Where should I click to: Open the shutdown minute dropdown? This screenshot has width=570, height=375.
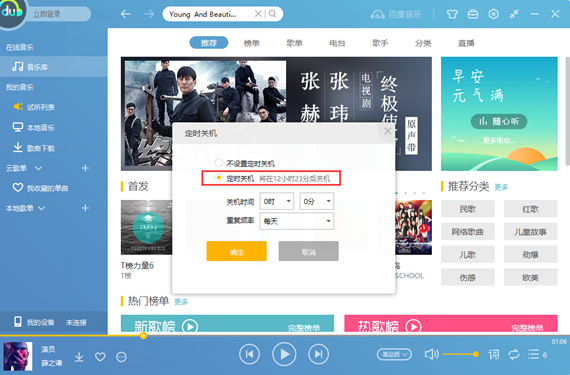point(317,201)
